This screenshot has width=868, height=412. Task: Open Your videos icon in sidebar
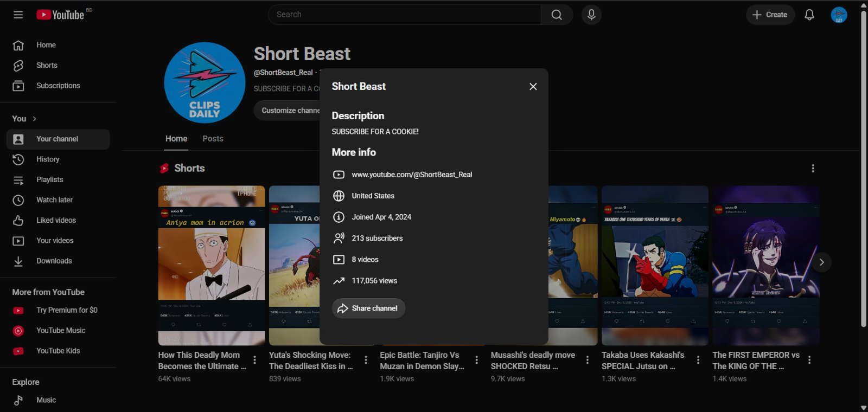(x=18, y=241)
